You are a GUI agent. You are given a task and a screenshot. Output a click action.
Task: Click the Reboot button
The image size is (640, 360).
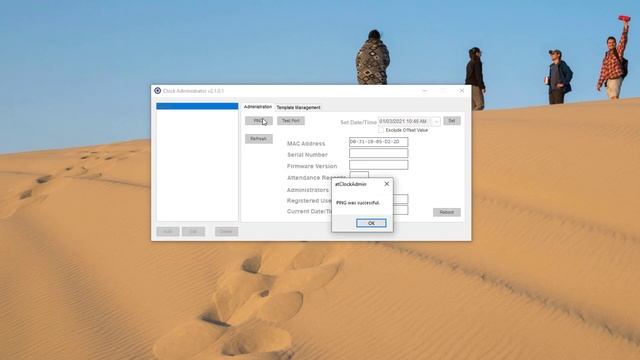[x=447, y=212]
